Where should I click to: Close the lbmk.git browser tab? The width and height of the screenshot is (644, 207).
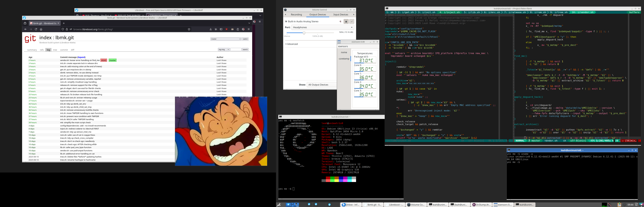click(x=59, y=23)
